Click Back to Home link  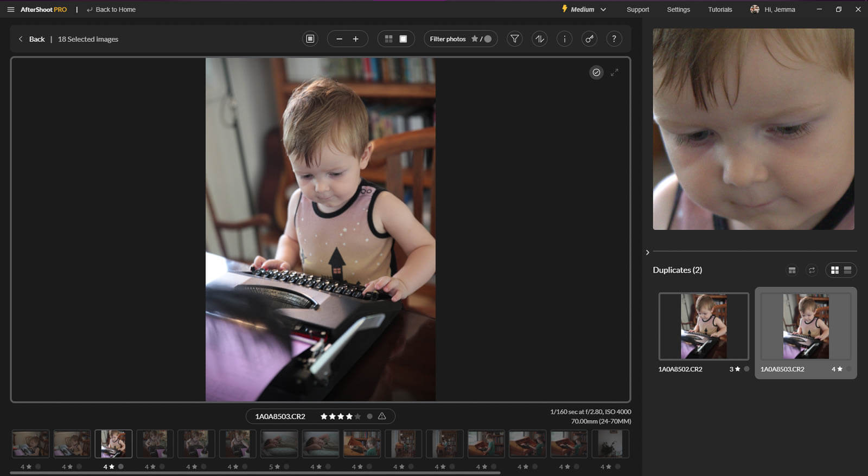tap(111, 9)
